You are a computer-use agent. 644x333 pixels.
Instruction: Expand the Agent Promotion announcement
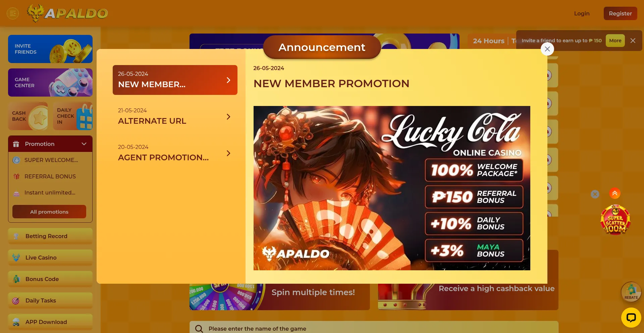tap(175, 153)
